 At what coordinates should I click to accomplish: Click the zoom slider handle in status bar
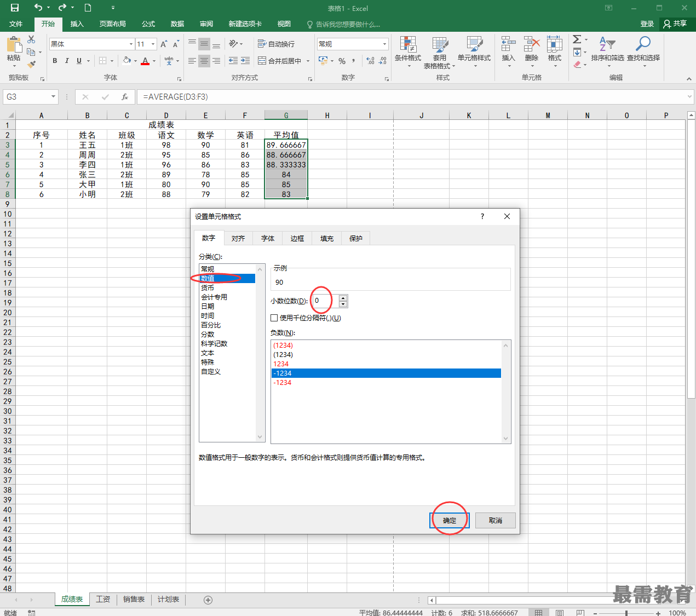626,613
